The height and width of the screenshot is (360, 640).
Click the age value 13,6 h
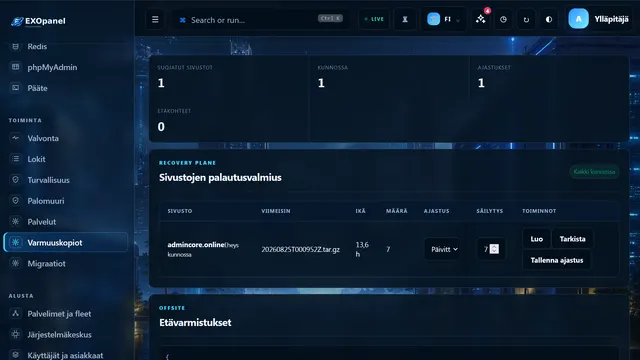tap(362, 249)
